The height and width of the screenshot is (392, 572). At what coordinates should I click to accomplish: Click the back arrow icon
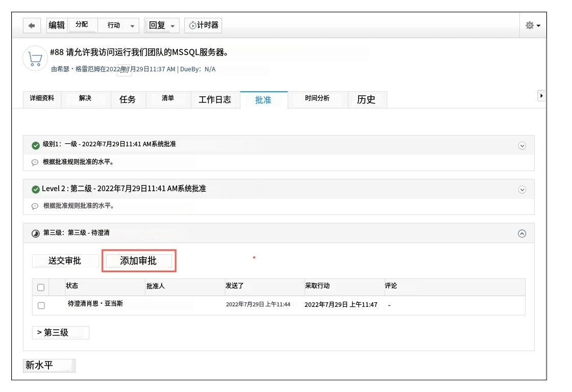[x=32, y=25]
